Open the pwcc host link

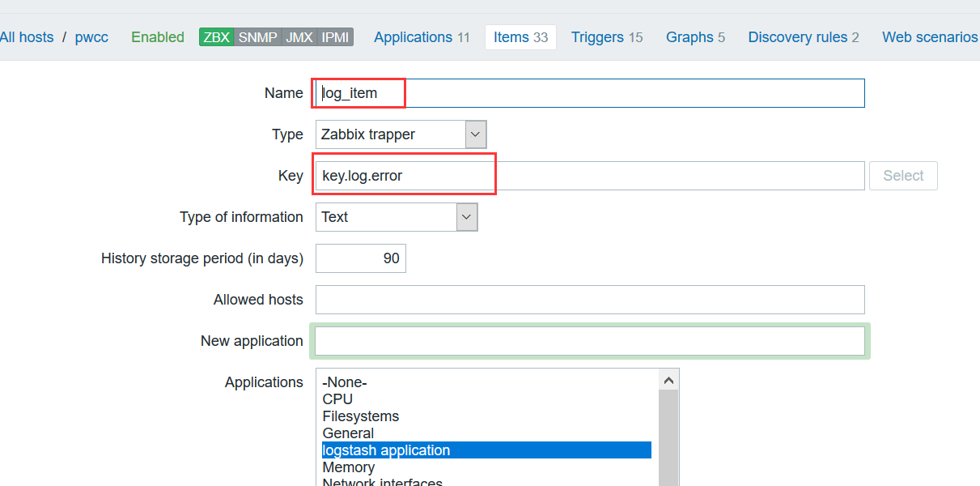[91, 37]
